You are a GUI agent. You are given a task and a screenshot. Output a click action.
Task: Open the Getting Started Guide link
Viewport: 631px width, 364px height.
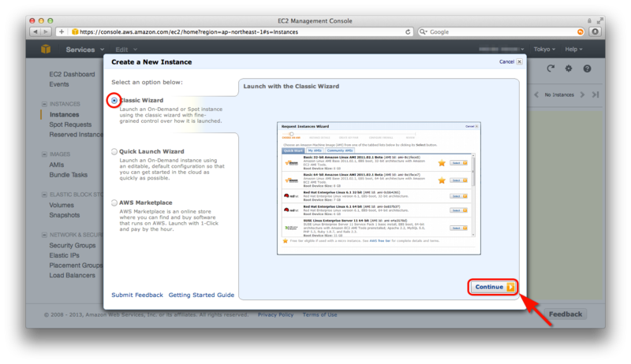pos(201,295)
